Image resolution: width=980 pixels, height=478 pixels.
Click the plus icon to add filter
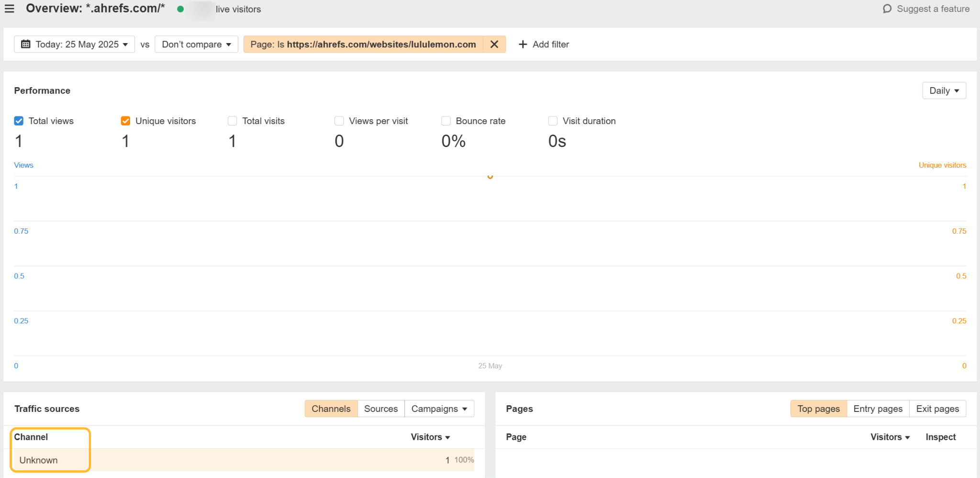(523, 45)
